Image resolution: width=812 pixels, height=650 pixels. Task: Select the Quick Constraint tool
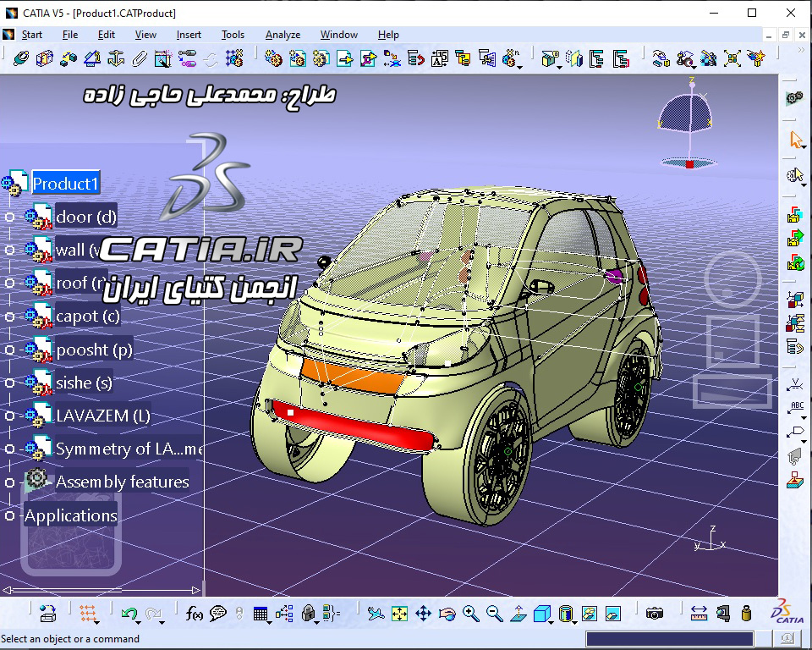(x=163, y=58)
